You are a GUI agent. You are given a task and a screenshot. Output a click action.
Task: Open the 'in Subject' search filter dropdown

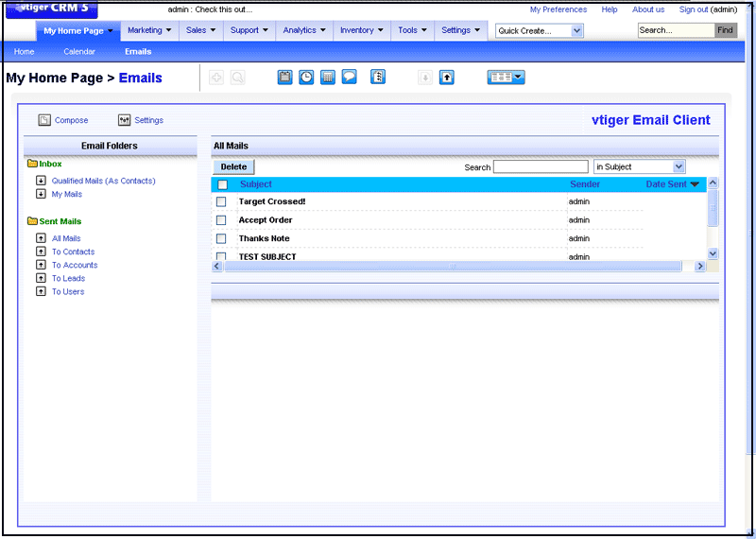pos(640,167)
